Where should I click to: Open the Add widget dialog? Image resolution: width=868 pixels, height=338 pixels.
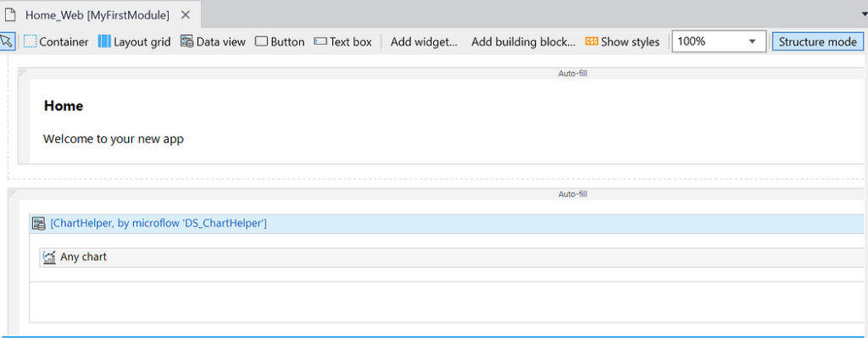point(424,42)
